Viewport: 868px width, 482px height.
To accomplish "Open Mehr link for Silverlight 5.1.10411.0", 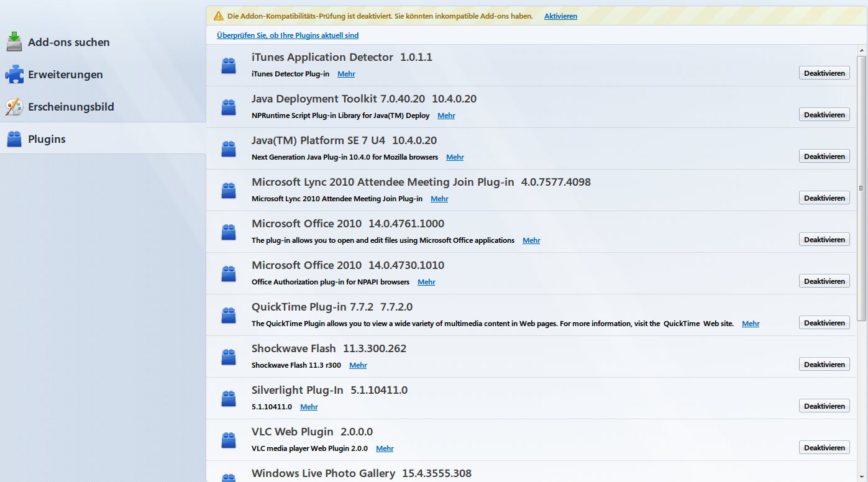I will (x=309, y=407).
